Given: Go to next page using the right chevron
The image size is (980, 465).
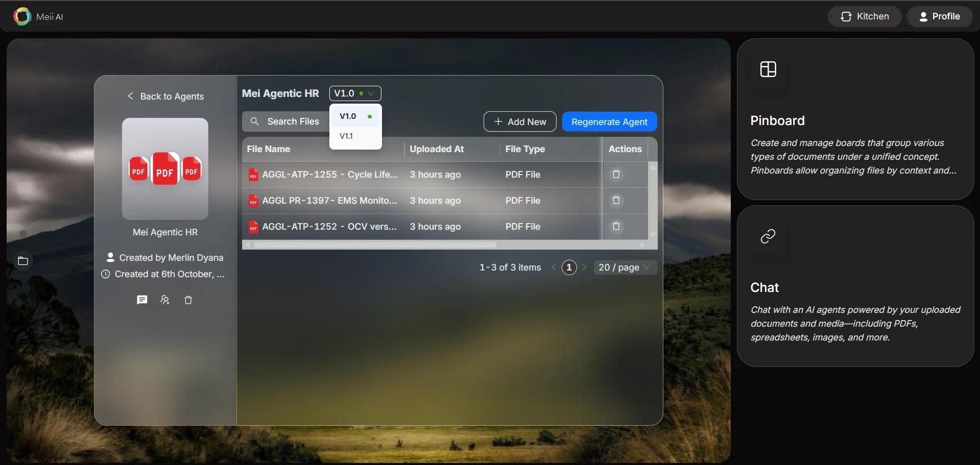Looking at the screenshot, I should coord(584,267).
